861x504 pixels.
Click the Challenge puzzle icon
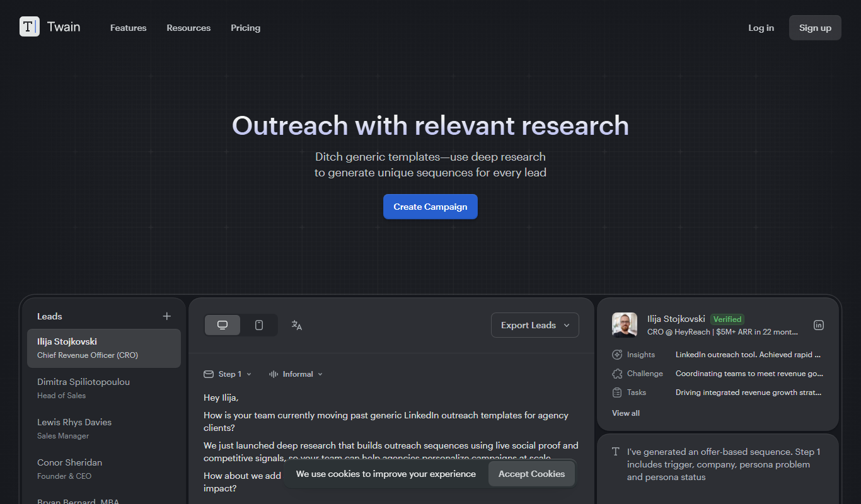617,374
